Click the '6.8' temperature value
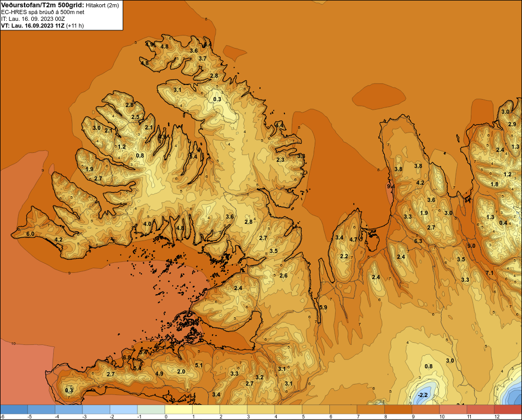 [x=127, y=357]
